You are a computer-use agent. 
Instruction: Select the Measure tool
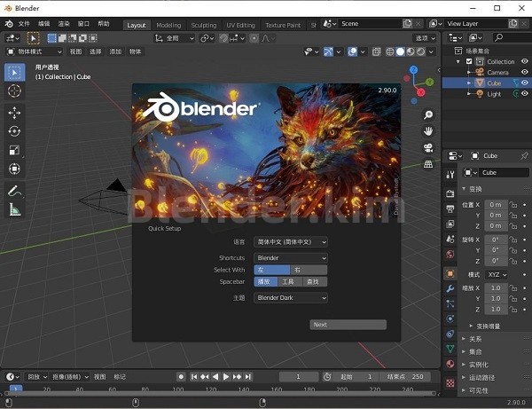coord(14,209)
